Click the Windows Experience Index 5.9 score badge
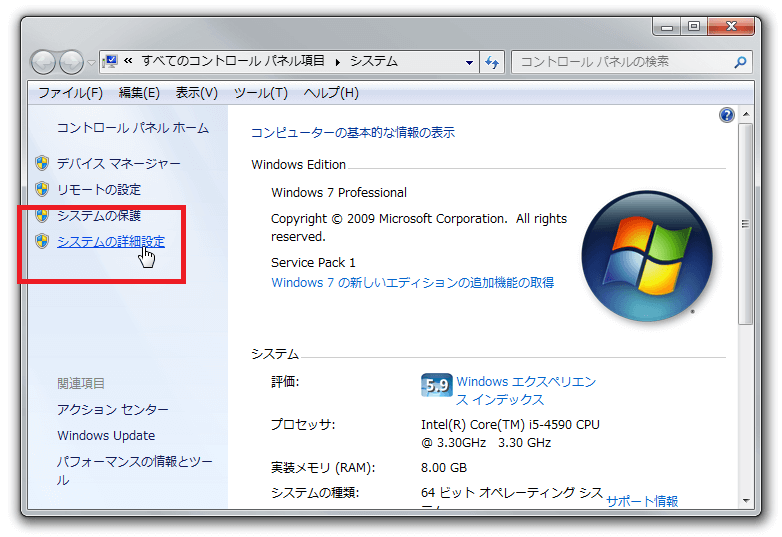782x537 pixels. tap(437, 385)
